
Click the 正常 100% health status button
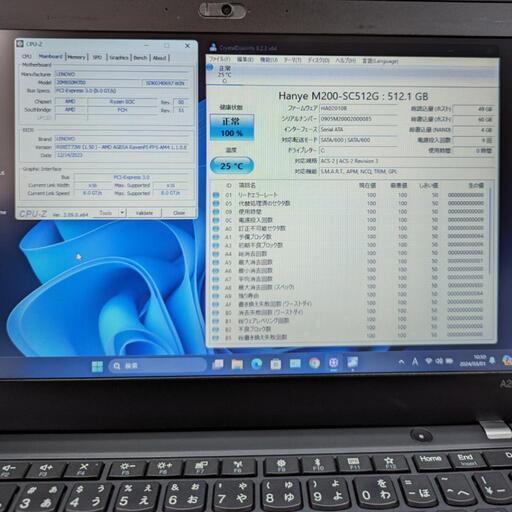232,127
